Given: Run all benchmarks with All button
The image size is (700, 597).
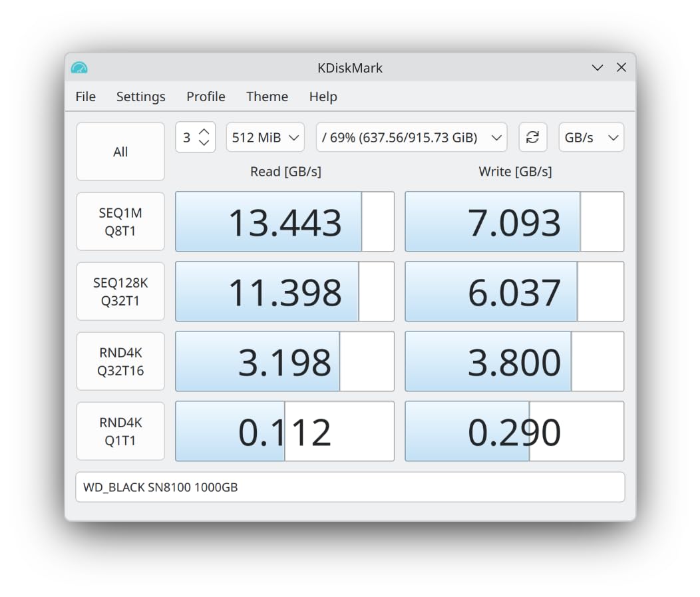Looking at the screenshot, I should (x=120, y=152).
